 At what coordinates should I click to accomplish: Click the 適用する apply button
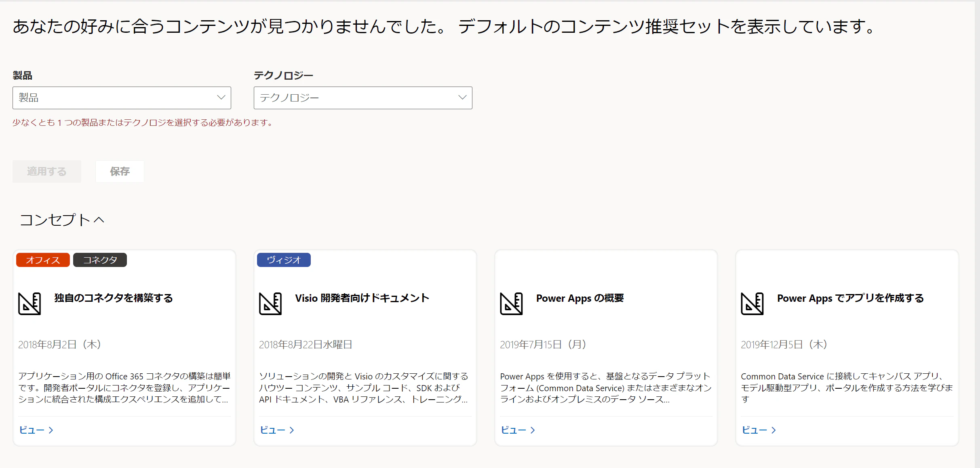click(x=47, y=172)
